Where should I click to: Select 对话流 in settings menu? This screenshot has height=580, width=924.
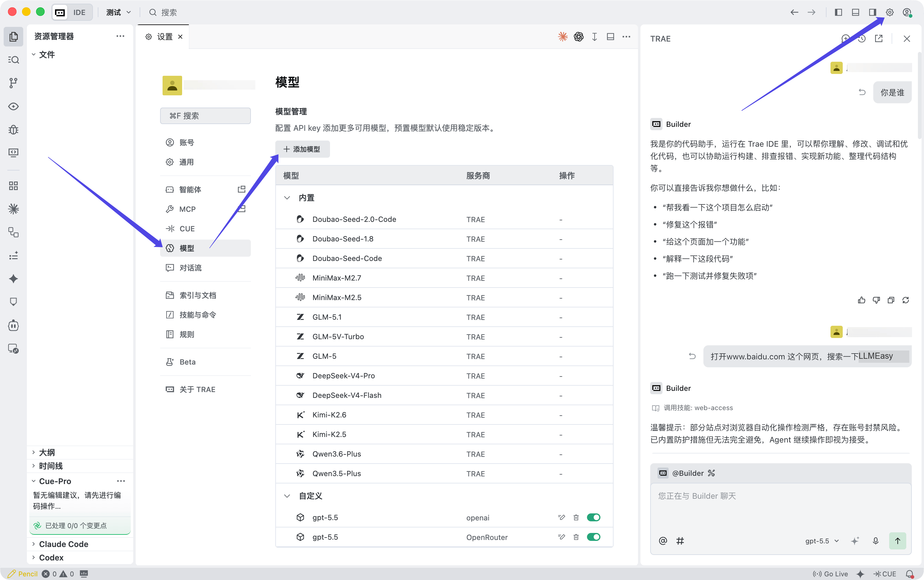(206, 268)
